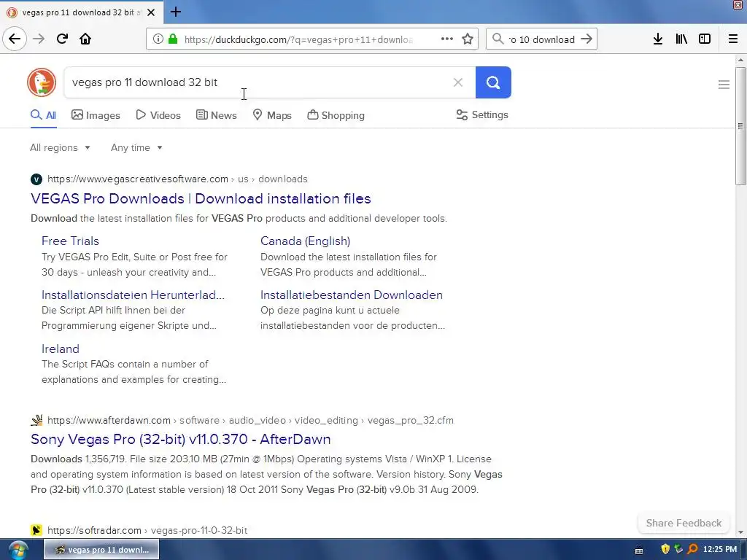Click the green padlock security icon
Screen dimensions: 747x560
click(173, 39)
